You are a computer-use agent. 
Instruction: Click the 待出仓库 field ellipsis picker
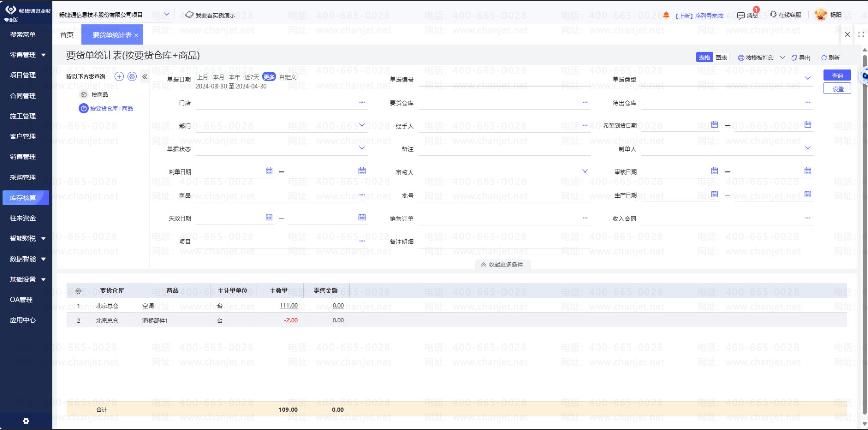click(808, 102)
